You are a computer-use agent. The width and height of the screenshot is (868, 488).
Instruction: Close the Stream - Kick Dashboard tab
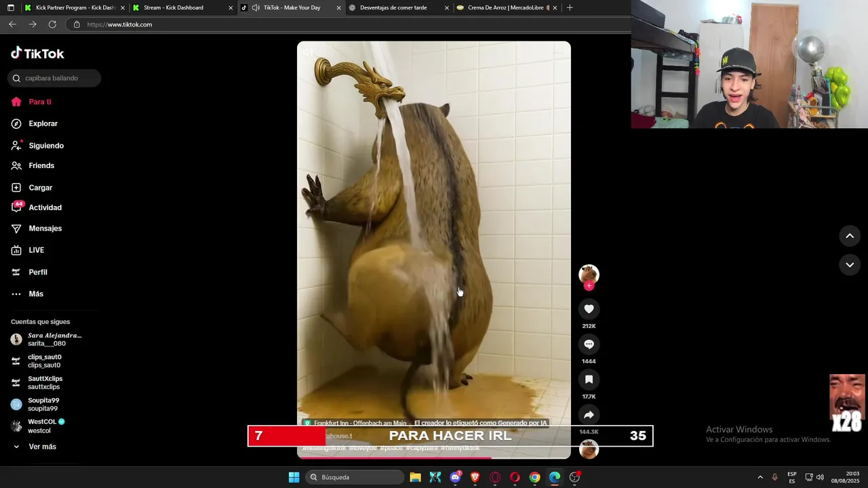pos(231,8)
